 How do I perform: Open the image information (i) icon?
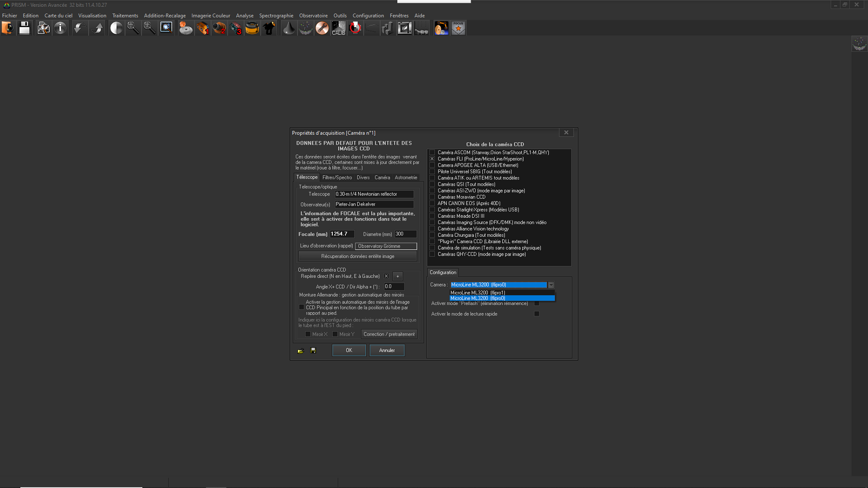pos(60,28)
